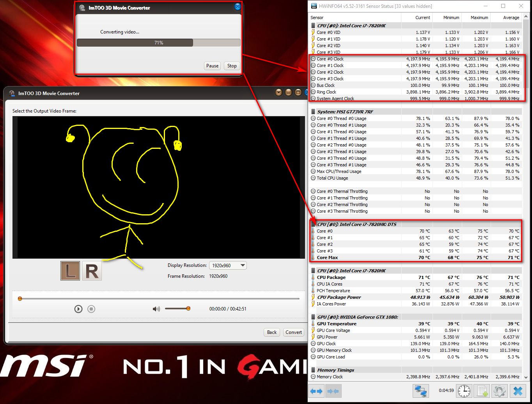Screen dimensions: 532x404
Task: Click the Stop button in converting dialog
Action: pos(232,66)
